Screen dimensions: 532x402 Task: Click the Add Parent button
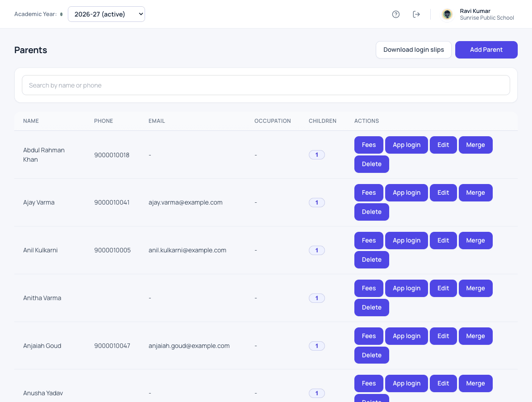coord(486,50)
